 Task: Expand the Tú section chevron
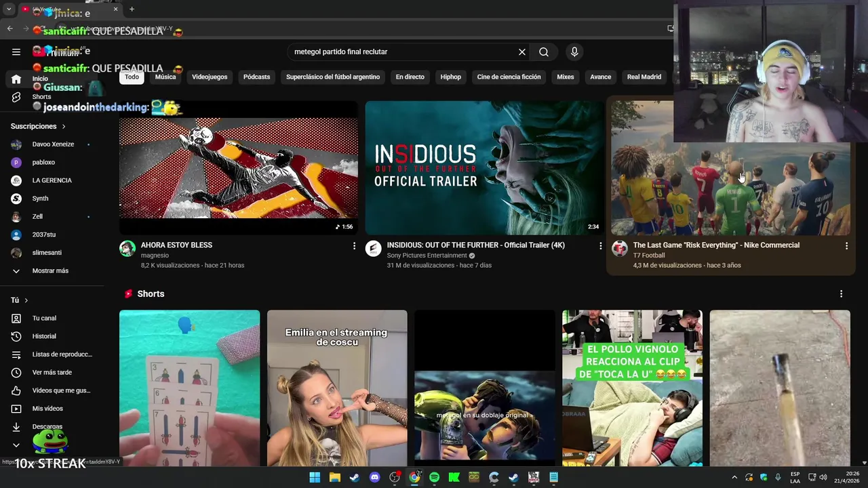(26, 300)
